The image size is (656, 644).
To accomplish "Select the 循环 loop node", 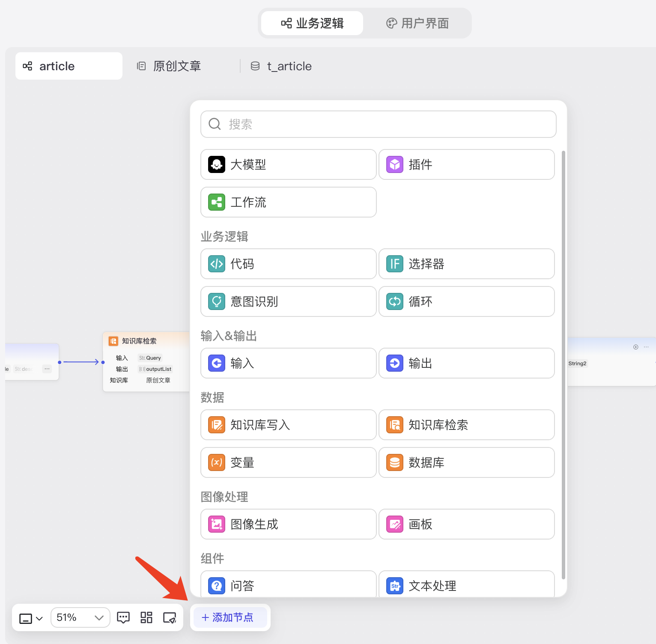I will pyautogui.click(x=466, y=301).
